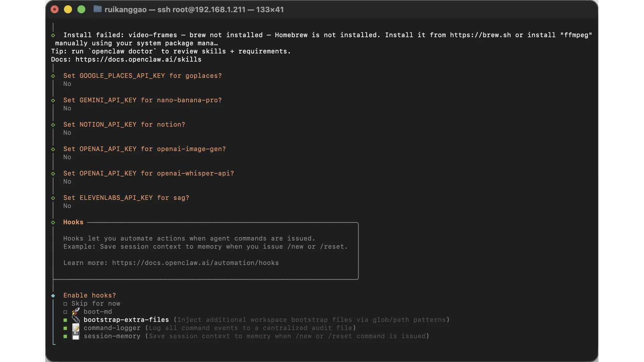
Task: Open the docs.openclaw.ai/skills link
Action: 138,60
